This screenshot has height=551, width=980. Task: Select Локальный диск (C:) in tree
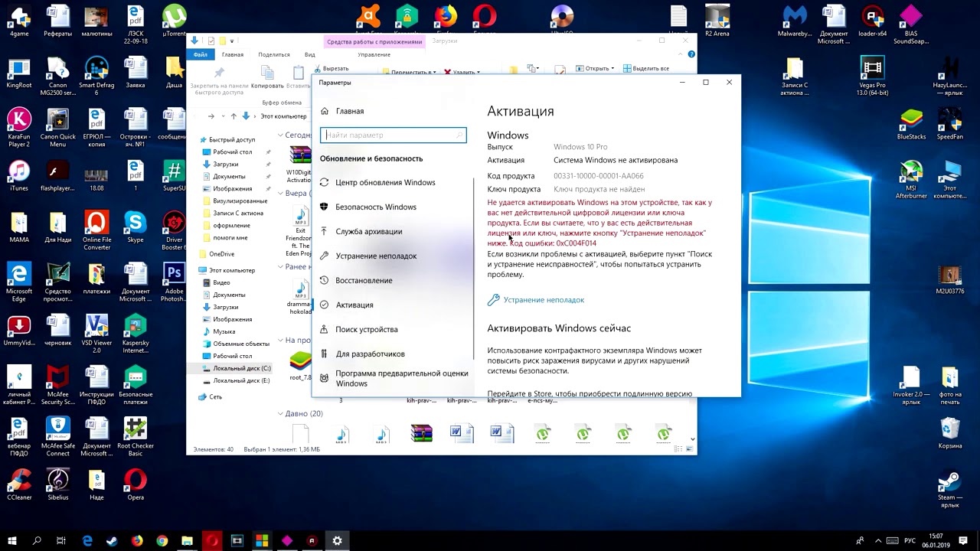pyautogui.click(x=236, y=368)
